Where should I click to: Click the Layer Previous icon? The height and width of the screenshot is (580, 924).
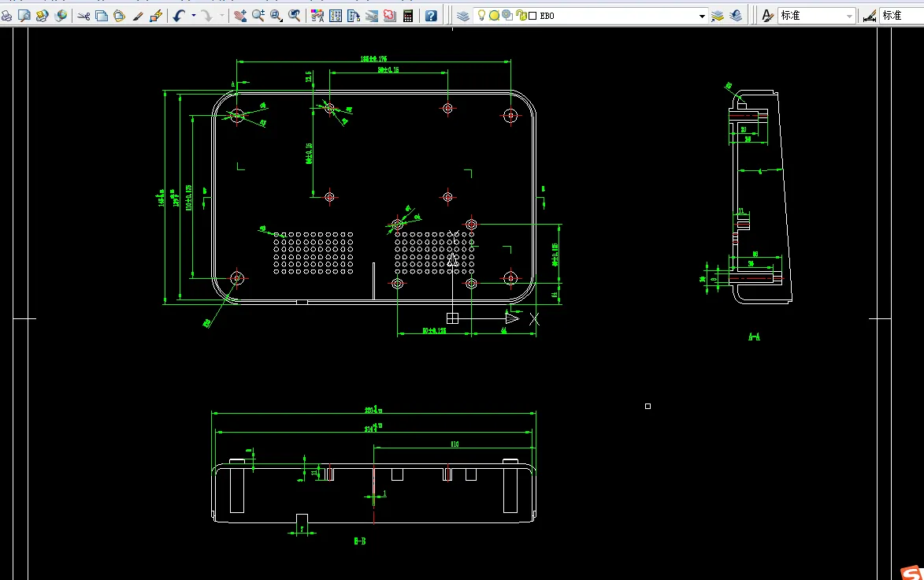pyautogui.click(x=736, y=16)
